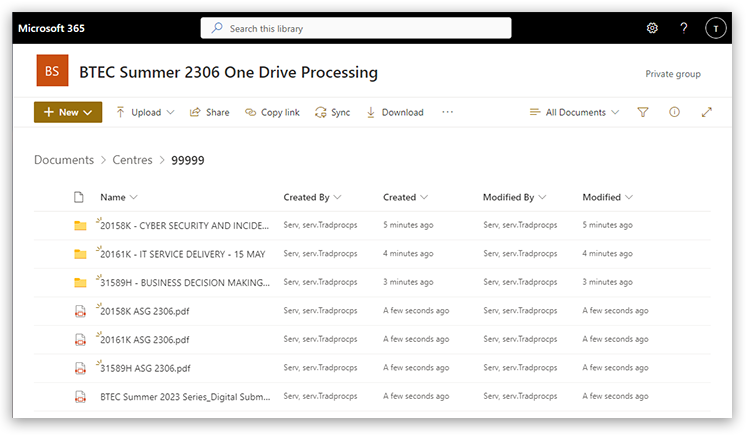Click the PDF icon for 20158K ASG 2306.pdf
750x436 pixels.
coord(80,311)
